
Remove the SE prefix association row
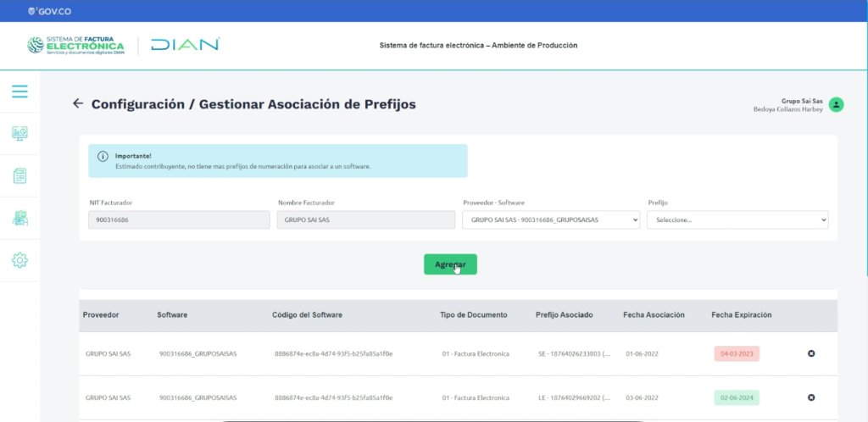(x=811, y=353)
